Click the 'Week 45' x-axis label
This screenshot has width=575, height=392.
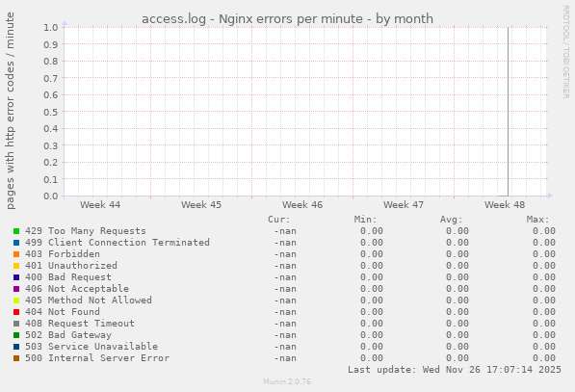[x=201, y=204]
